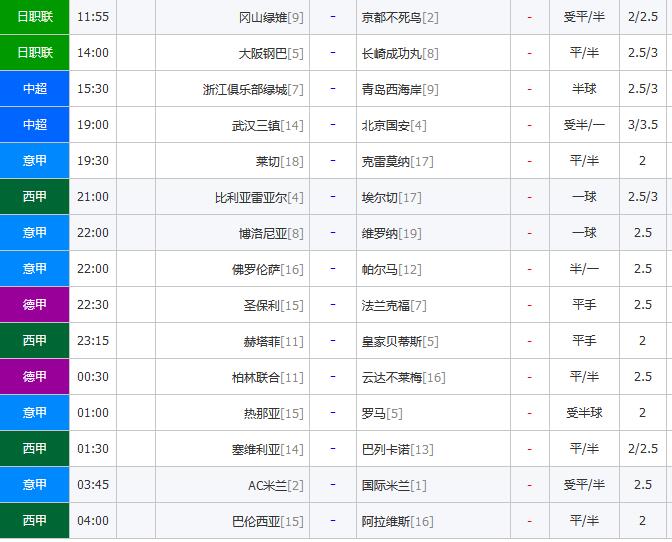The width and height of the screenshot is (672, 542).
Task: Select away team 长崎成功丸[8]
Action: [x=400, y=53]
